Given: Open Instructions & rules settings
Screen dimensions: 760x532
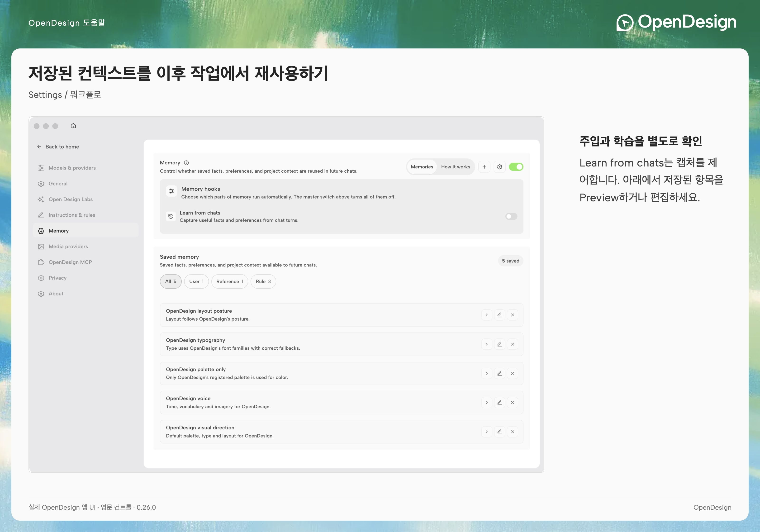Looking at the screenshot, I should coord(86,215).
